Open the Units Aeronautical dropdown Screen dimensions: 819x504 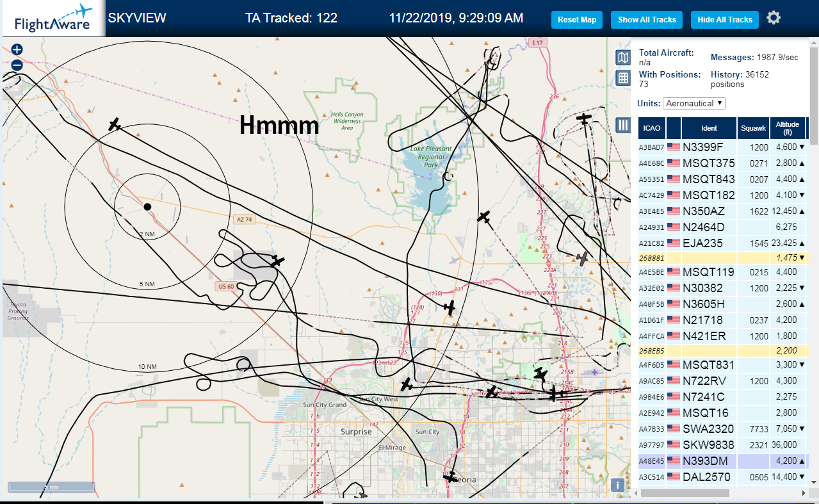pyautogui.click(x=694, y=103)
